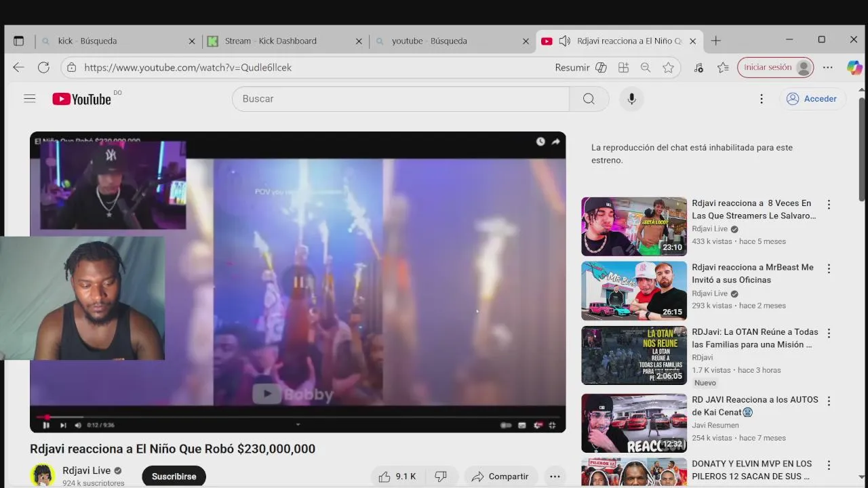Screen dimensions: 868x488
Task: Dislike the video
Action: 441,476
